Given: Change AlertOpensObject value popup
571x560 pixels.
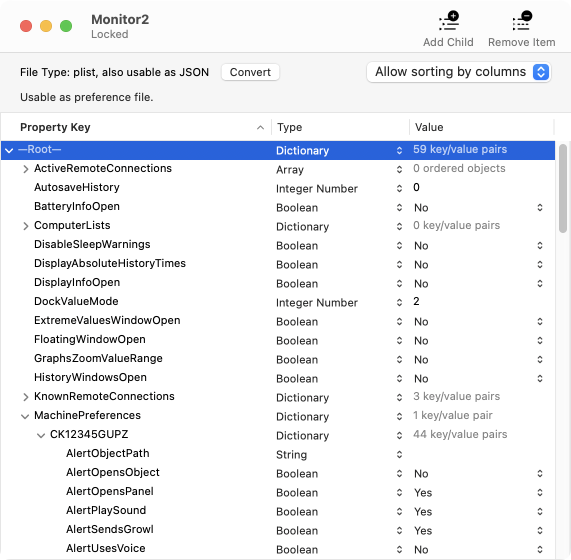Looking at the screenshot, I should 540,473.
